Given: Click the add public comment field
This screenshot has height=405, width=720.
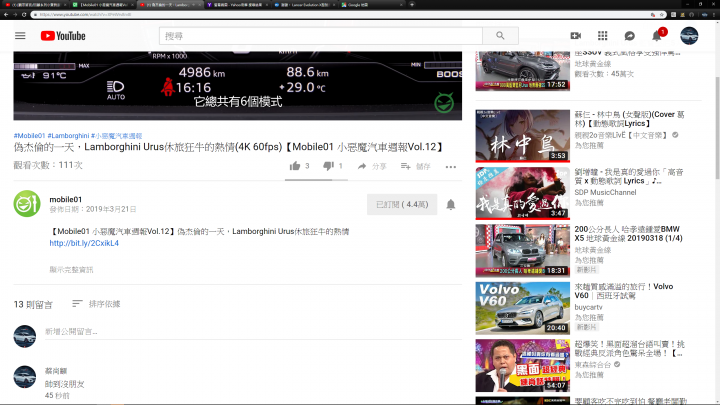Looking at the screenshot, I should [x=253, y=332].
